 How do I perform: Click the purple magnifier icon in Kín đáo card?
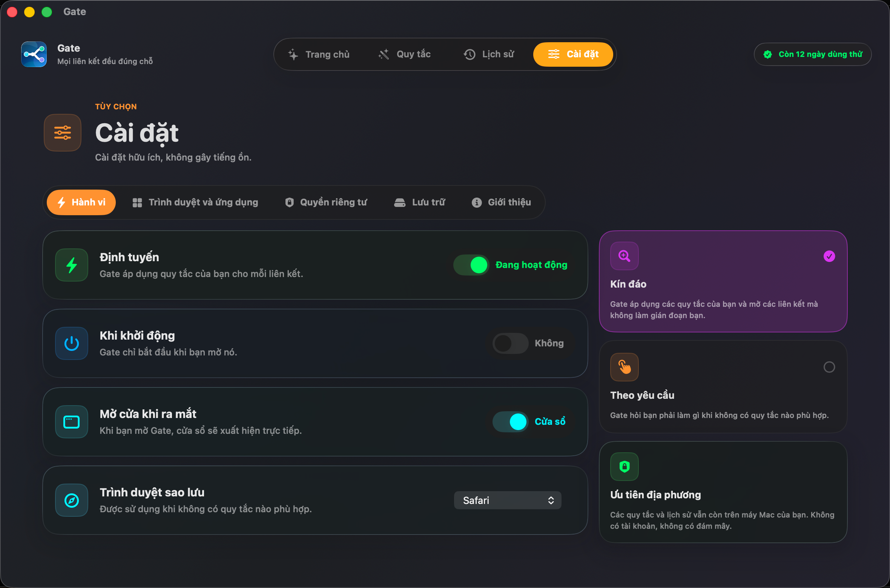625,256
